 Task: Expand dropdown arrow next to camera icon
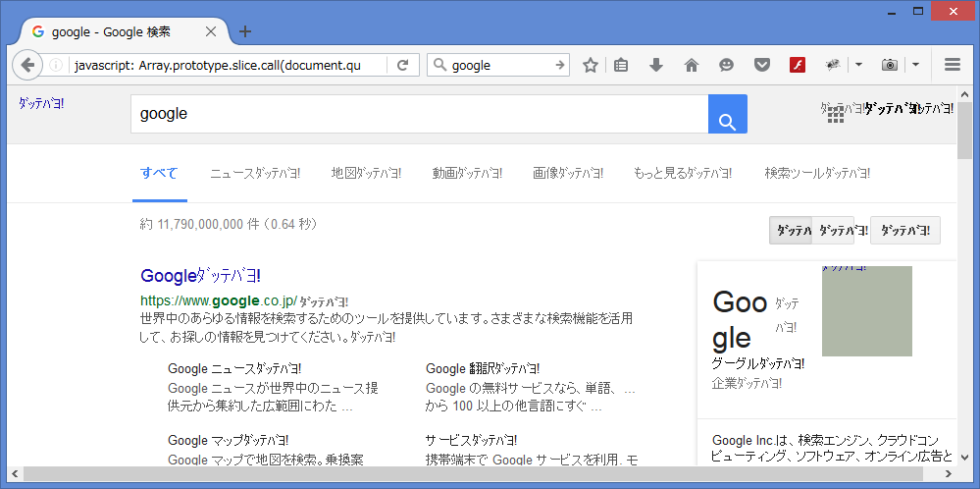[x=914, y=65]
